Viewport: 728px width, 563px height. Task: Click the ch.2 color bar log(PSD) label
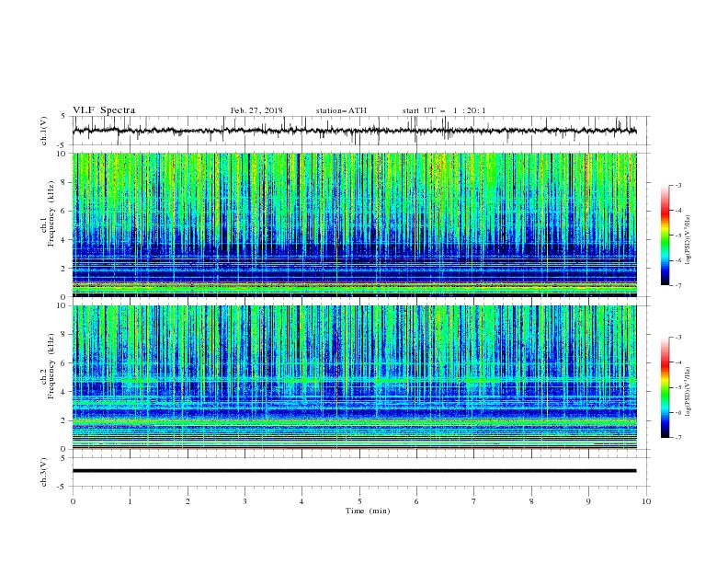point(688,392)
